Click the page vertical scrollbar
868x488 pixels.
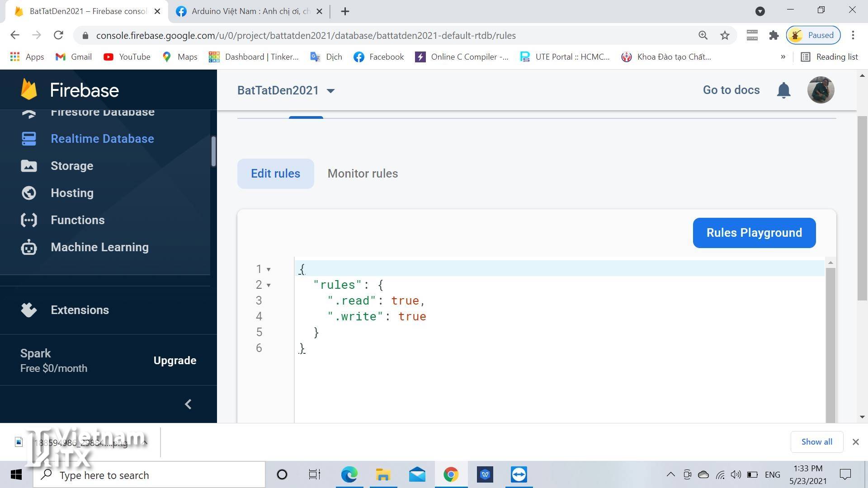(862, 208)
